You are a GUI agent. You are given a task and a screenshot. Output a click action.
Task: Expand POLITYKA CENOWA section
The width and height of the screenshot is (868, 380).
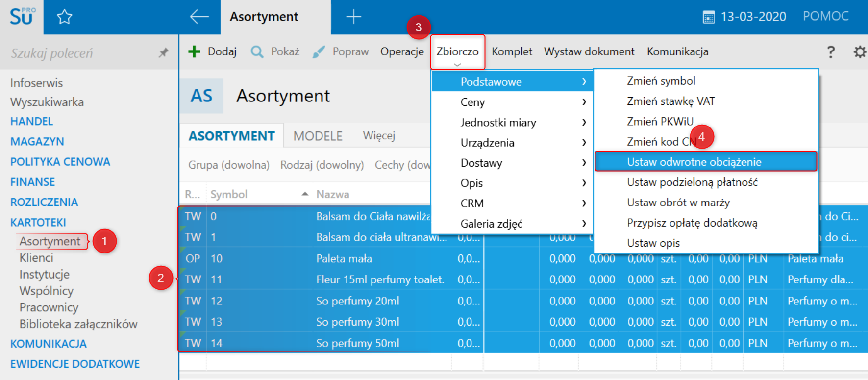point(60,162)
